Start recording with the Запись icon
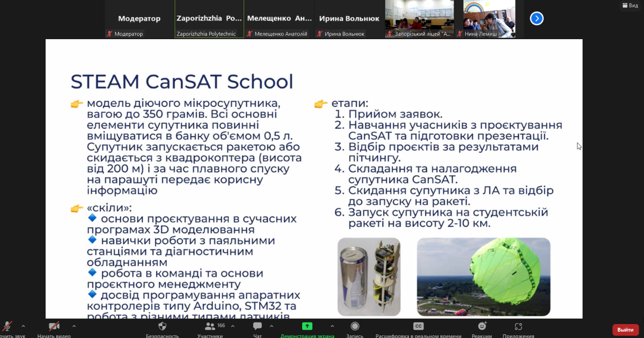Viewport: 644px width, 338px height. pyautogui.click(x=355, y=326)
